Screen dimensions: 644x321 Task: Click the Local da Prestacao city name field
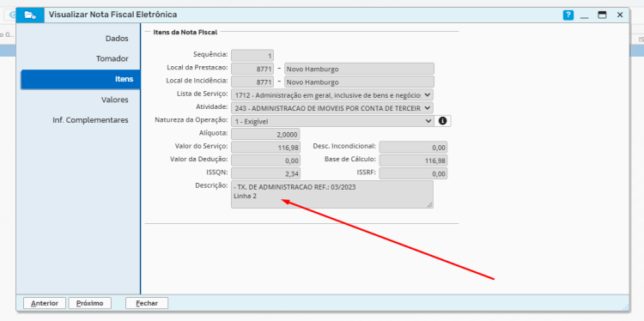click(x=359, y=69)
